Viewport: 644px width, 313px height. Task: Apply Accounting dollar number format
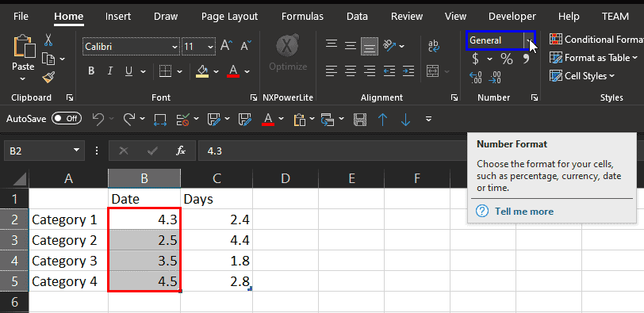(475, 59)
